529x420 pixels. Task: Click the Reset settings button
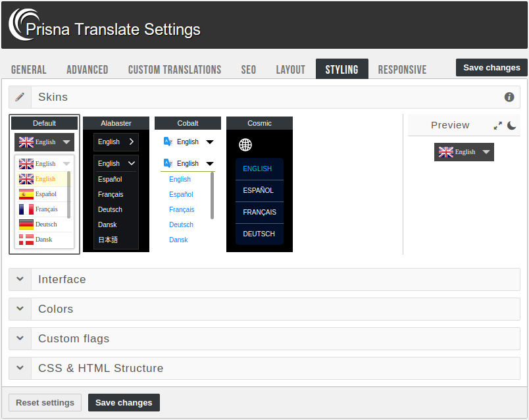click(x=45, y=402)
